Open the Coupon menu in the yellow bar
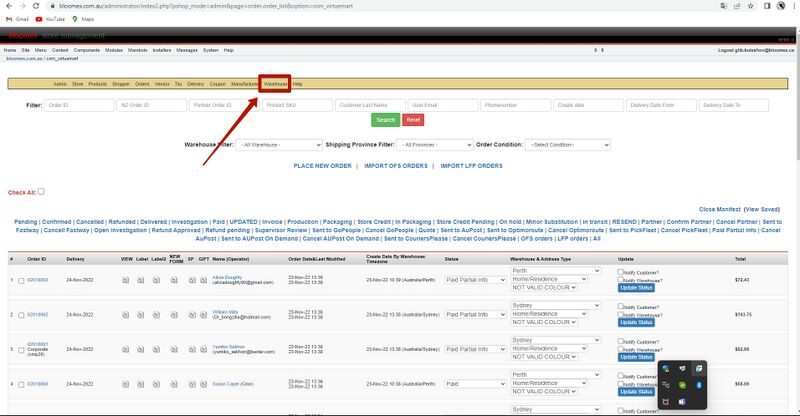 coord(218,84)
